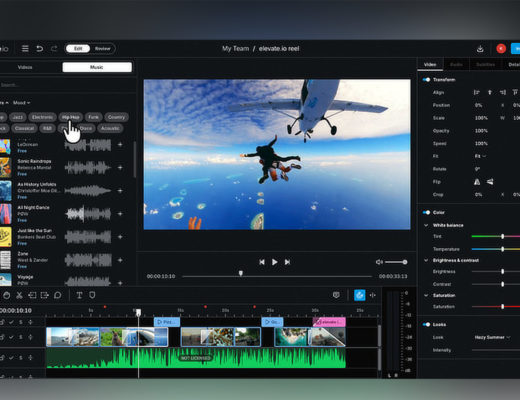The image size is (520, 400).
Task: Click the split-at-playhead icon right of the blue icon
Action: [373, 295]
